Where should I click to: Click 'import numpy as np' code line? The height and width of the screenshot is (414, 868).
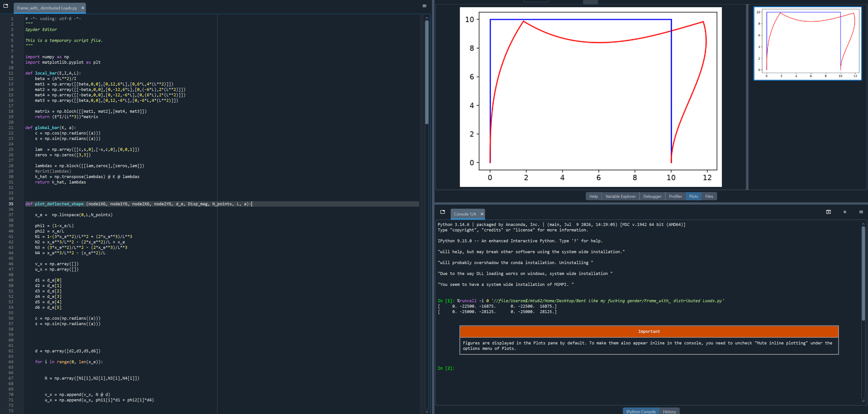[47, 57]
